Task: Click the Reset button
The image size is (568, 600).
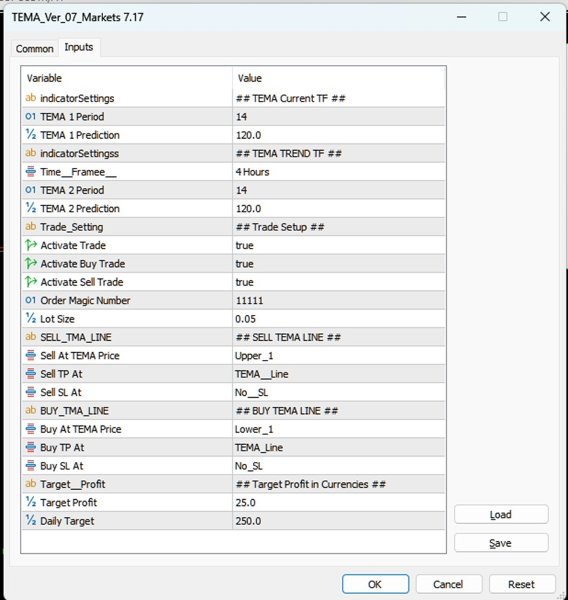Action: coord(521,584)
